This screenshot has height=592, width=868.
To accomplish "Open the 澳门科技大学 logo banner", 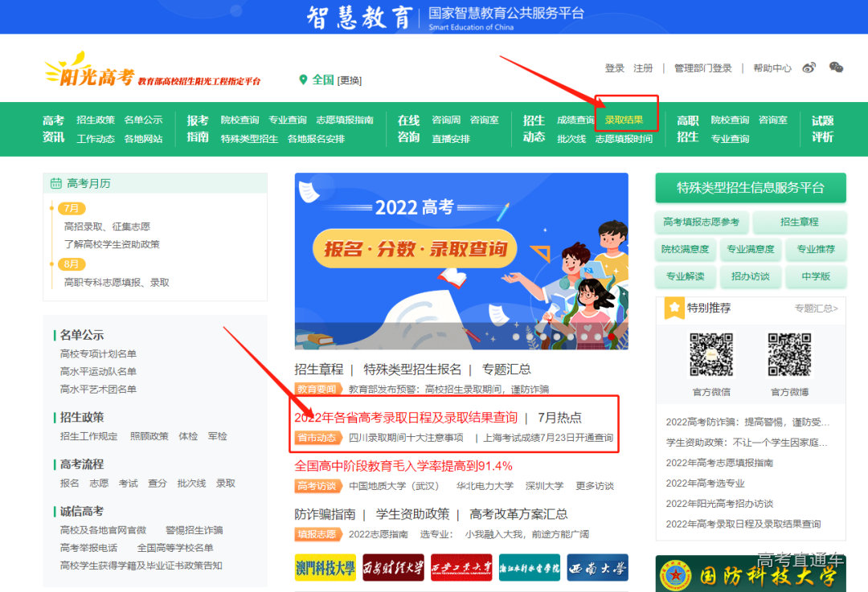I will tap(325, 568).
